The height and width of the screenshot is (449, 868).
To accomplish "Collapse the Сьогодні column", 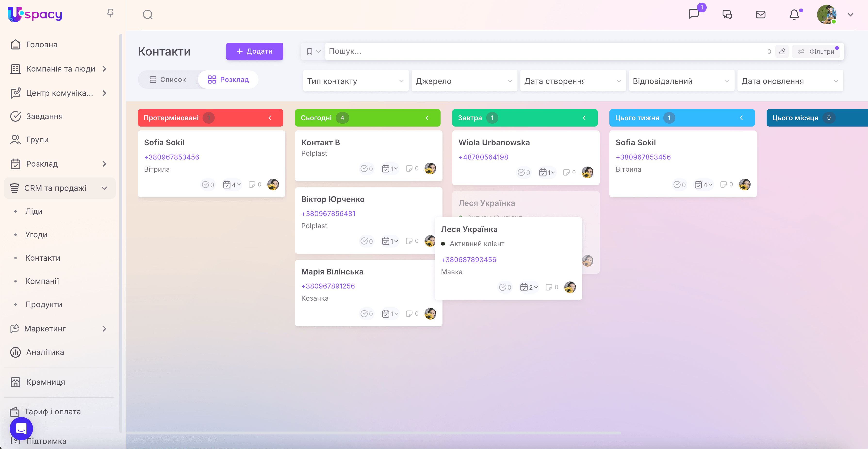I will click(427, 118).
